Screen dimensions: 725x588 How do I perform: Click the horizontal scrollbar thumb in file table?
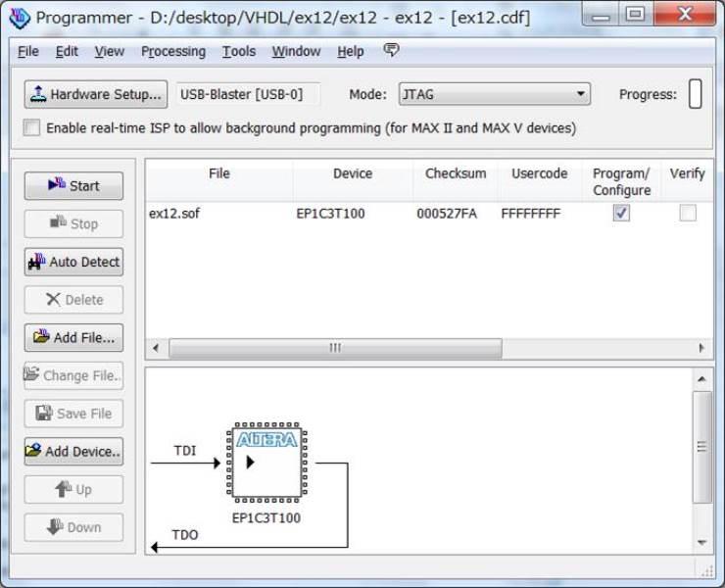click(335, 348)
